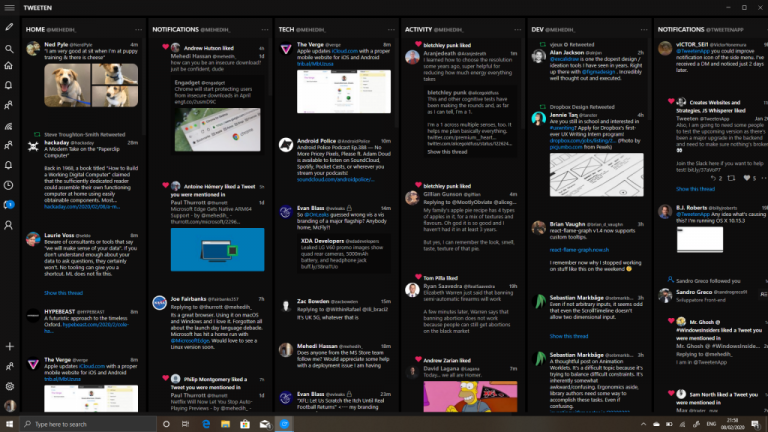This screenshot has height=432, width=768.
Task: Open the puppy photo in Ned Pyle's tweet
Action: point(67,85)
